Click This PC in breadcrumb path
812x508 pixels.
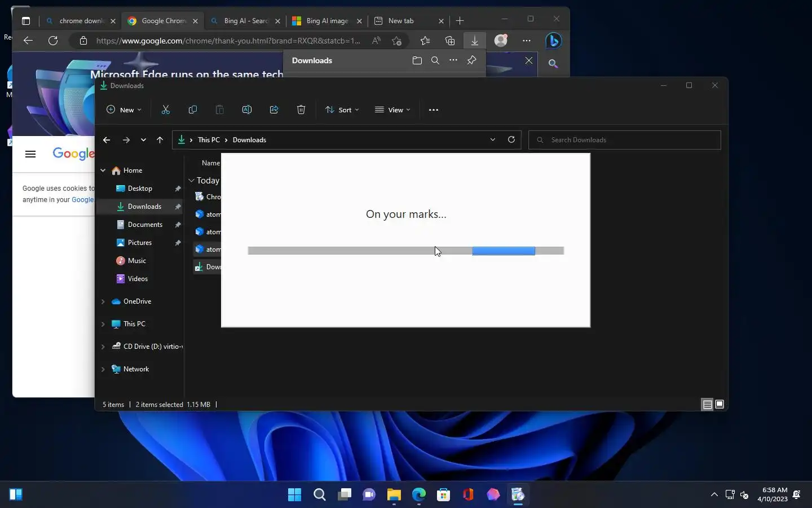click(209, 140)
